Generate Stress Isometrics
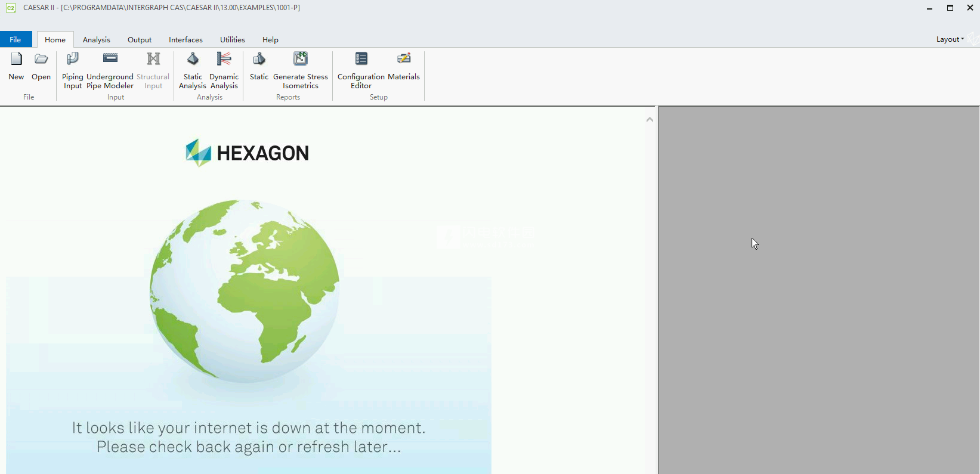 click(x=301, y=70)
